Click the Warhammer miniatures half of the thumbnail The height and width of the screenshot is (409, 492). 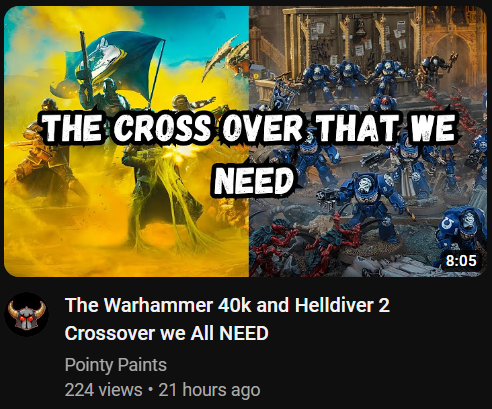pos(368,141)
